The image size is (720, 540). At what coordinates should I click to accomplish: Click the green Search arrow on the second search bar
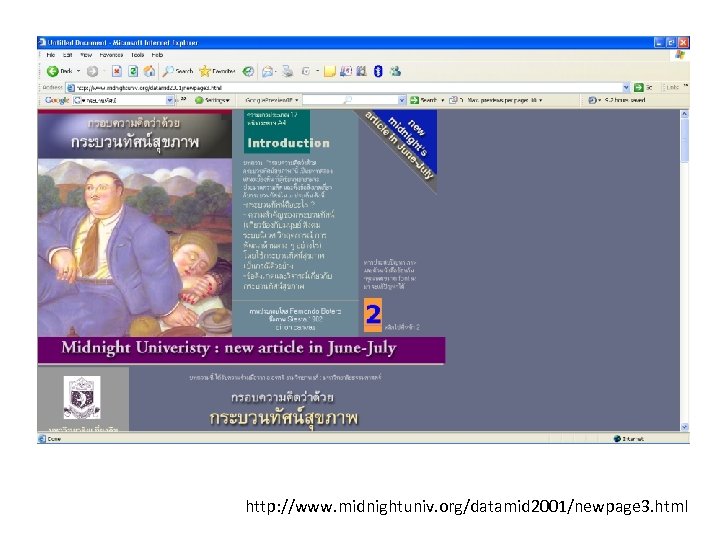[415, 100]
